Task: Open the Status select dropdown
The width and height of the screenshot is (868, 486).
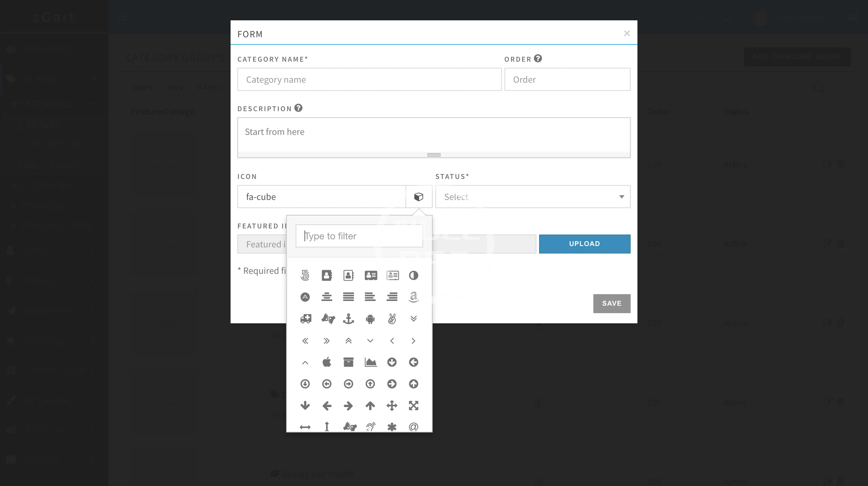Action: (x=533, y=197)
